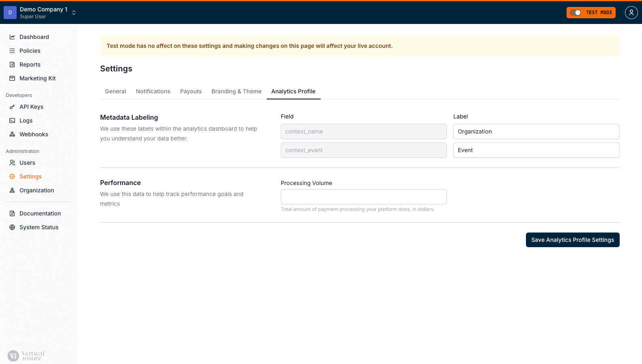Open the Documentation link in sidebar
The image size is (642, 364).
pyautogui.click(x=40, y=213)
